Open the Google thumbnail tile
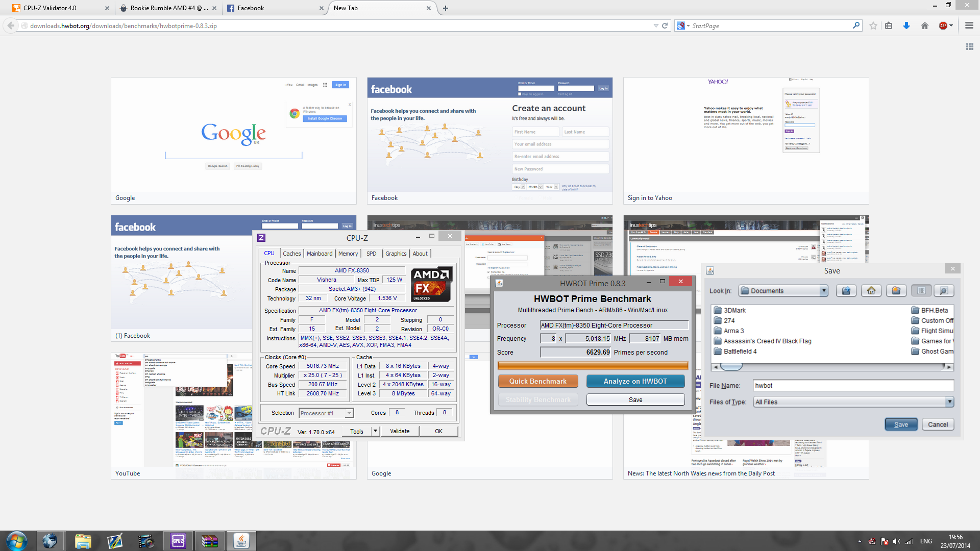The height and width of the screenshot is (551, 980). click(234, 141)
